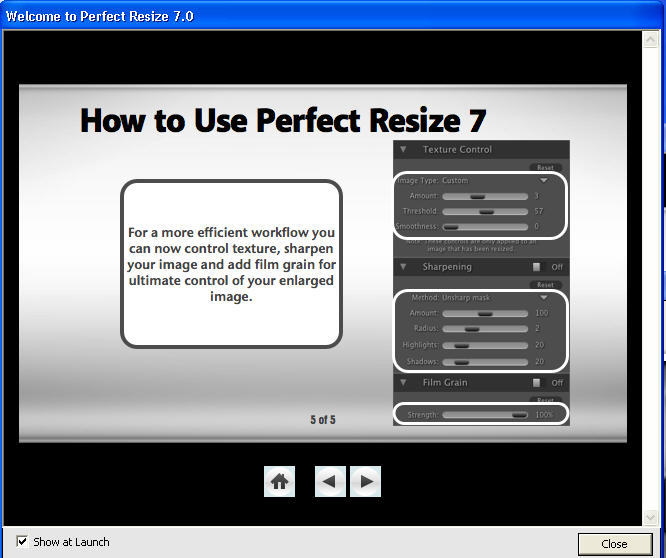This screenshot has height=558, width=666.
Task: Collapse the Film Grain section triangle
Action: tap(403, 382)
